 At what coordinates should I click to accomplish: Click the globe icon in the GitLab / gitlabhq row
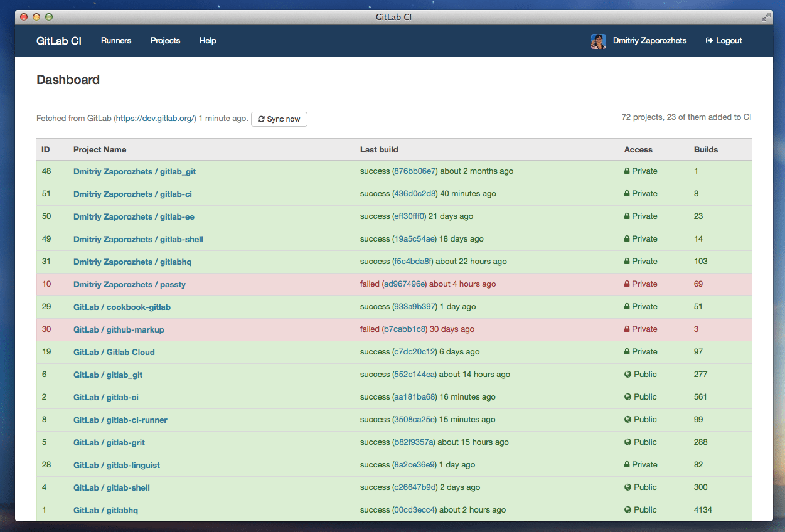coord(627,510)
